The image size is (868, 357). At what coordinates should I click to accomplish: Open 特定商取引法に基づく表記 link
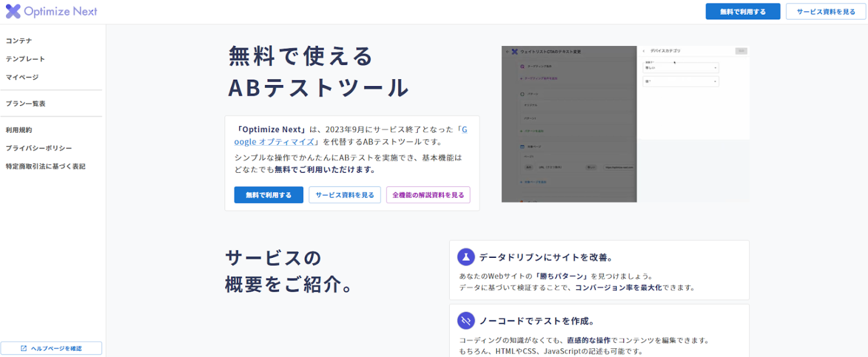pyautogui.click(x=45, y=166)
